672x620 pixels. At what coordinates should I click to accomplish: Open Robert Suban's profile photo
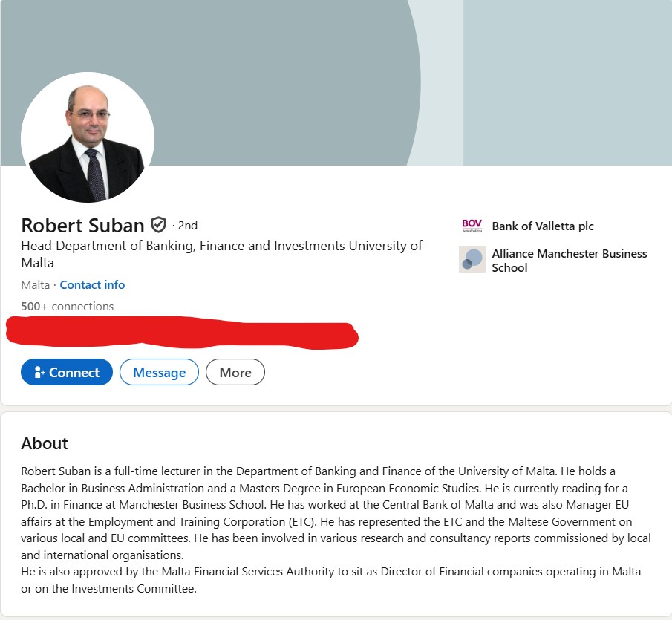[x=88, y=138]
